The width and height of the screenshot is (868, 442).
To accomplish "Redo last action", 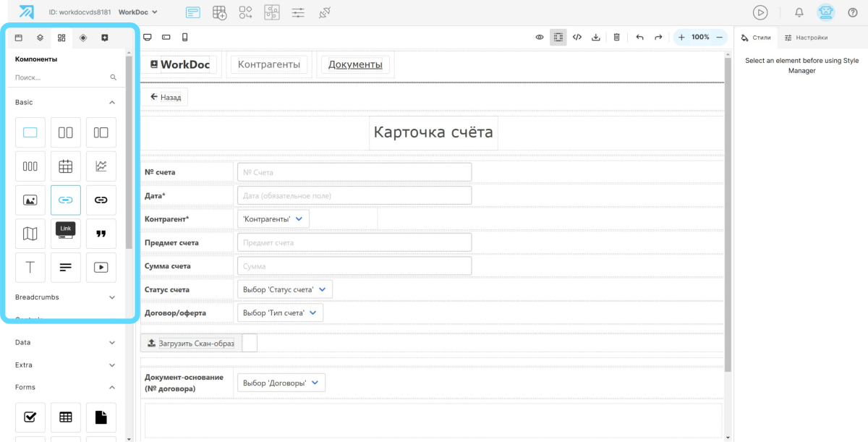I will (658, 37).
